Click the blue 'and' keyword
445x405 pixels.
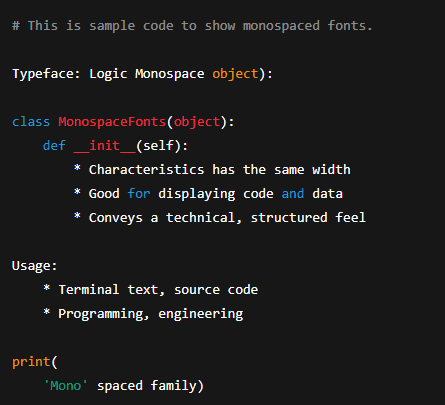pos(293,194)
